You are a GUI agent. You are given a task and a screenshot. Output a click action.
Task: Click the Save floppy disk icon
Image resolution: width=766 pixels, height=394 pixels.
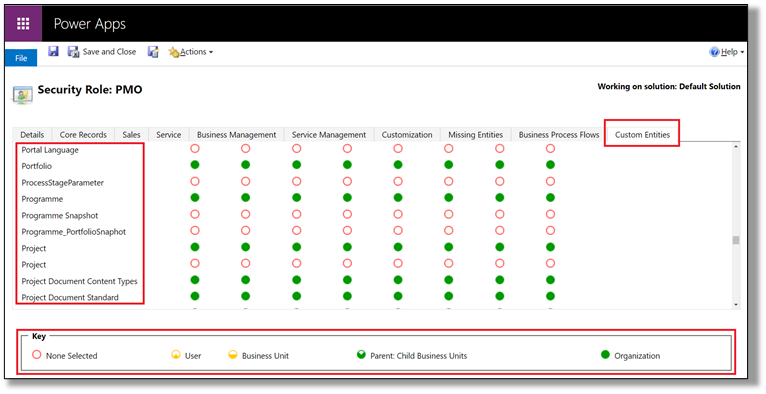53,51
